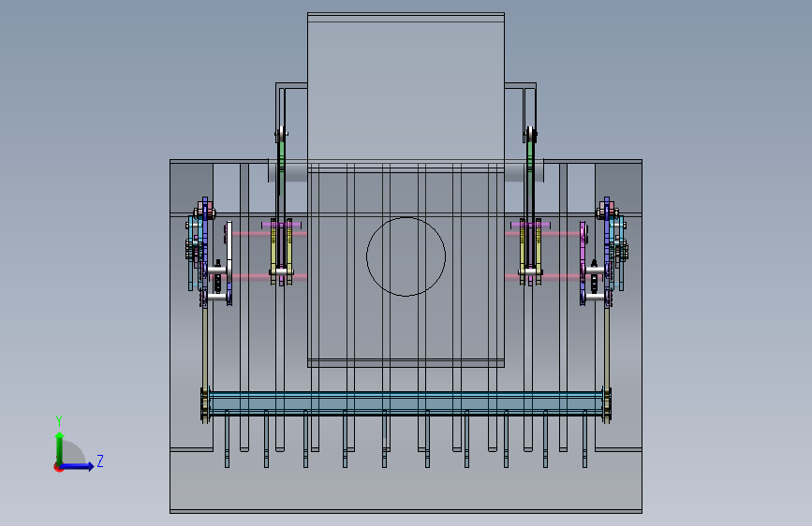Select the right olive vertical connecting rod
Screen dimensions: 812x526
click(x=607, y=348)
